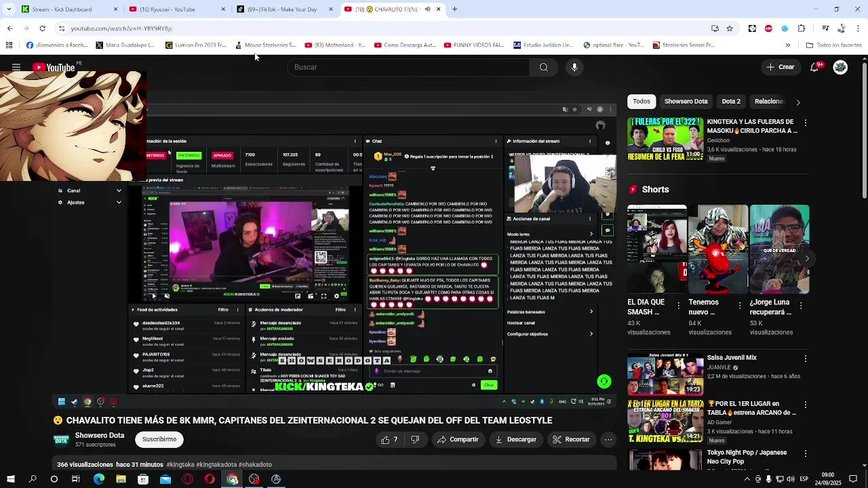The height and width of the screenshot is (488, 868).
Task: Open Microsoft Store from taskbar
Action: [143, 479]
